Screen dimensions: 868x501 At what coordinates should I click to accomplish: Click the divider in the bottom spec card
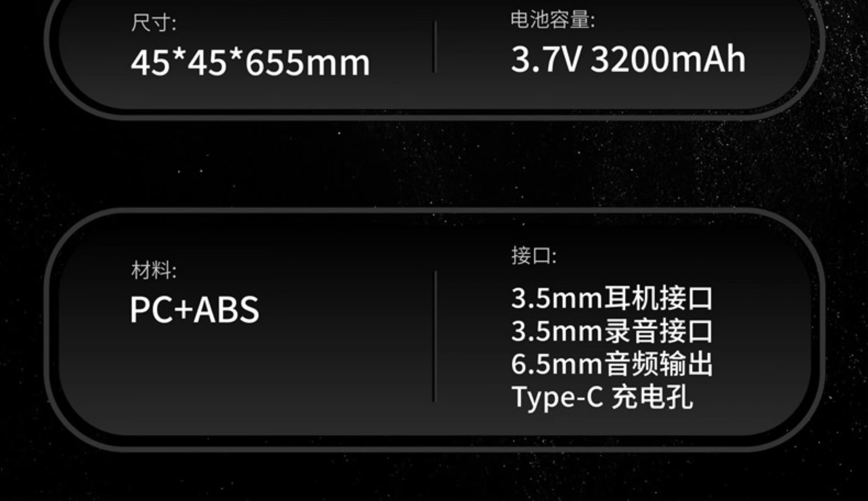[x=434, y=336]
